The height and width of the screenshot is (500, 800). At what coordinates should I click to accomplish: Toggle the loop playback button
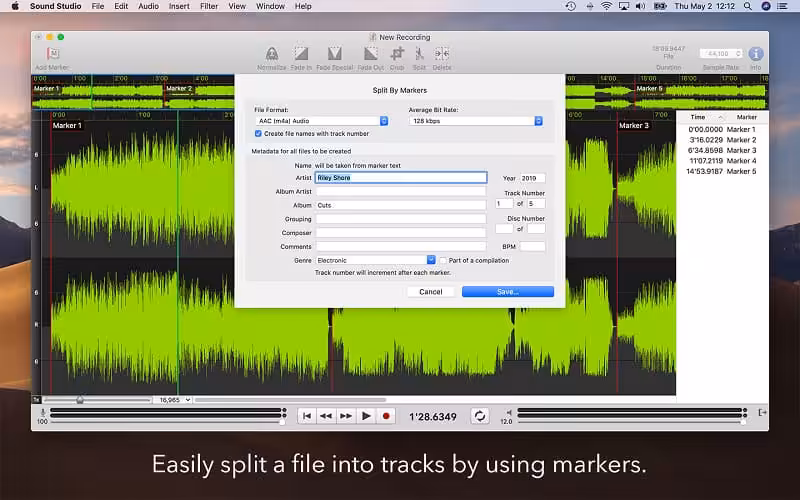tap(480, 416)
